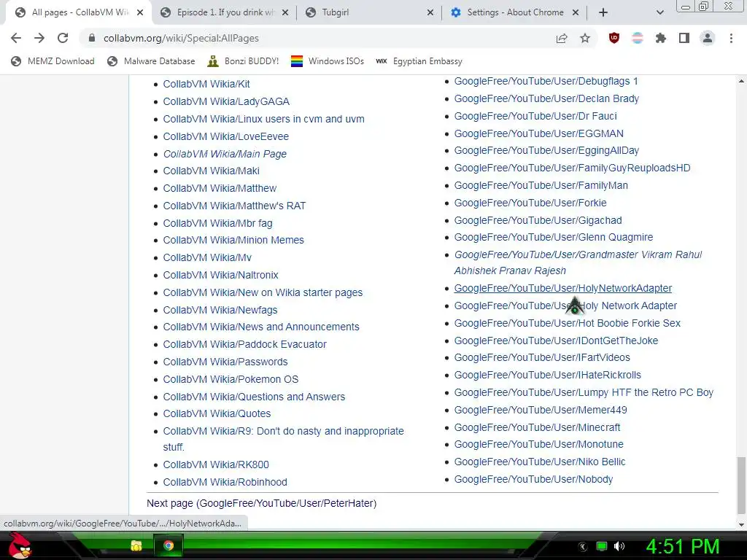Open CollabVM Wikia/Quotes link

(x=217, y=414)
